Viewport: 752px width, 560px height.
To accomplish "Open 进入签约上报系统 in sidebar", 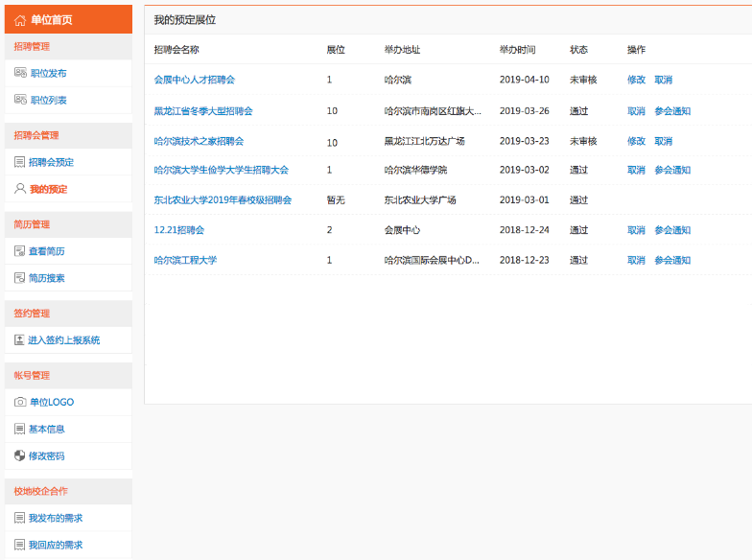I will coord(63,339).
